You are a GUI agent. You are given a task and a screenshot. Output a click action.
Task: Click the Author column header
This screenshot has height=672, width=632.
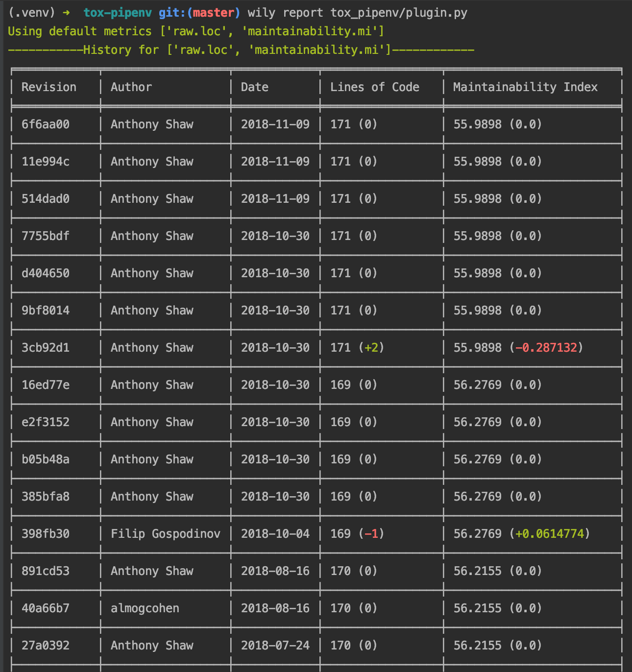click(131, 87)
